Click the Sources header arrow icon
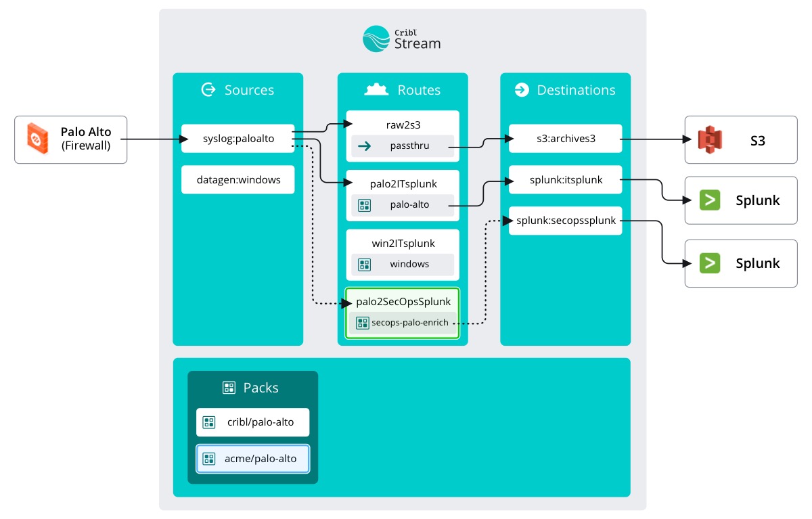This screenshot has height=519, width=812. click(x=208, y=90)
